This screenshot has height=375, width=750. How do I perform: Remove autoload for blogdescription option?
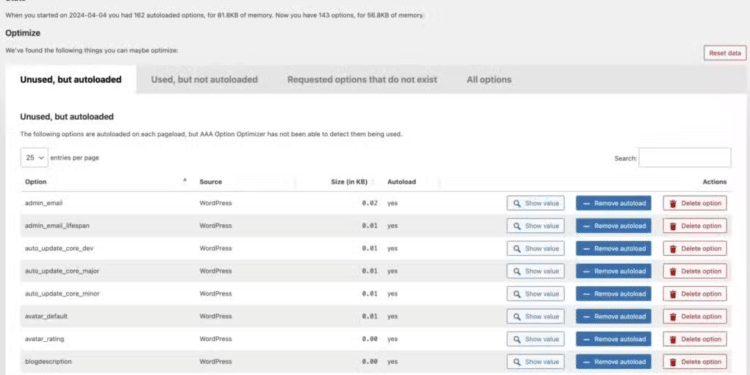614,362
